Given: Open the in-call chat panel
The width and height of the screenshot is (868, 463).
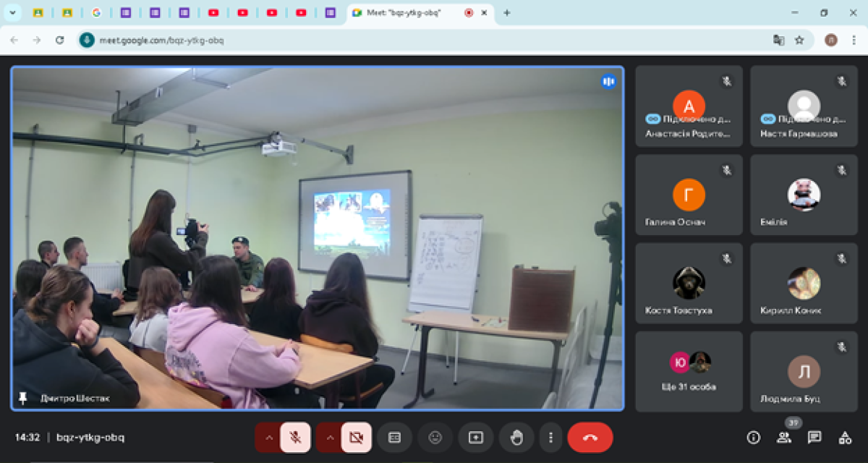Looking at the screenshot, I should 814,438.
